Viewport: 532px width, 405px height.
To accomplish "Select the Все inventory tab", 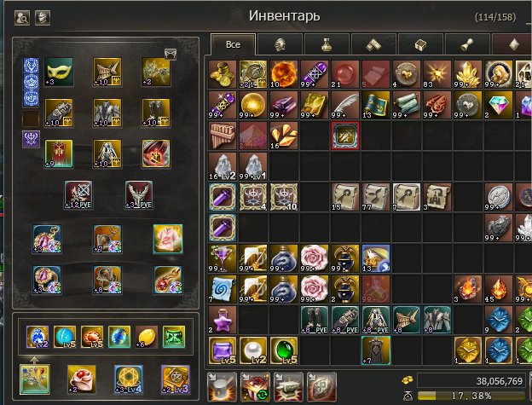I will [233, 44].
